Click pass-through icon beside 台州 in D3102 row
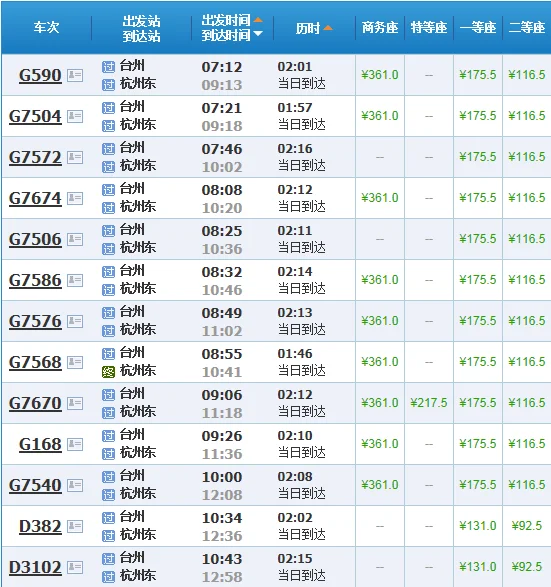The image size is (551, 587). pos(109,559)
